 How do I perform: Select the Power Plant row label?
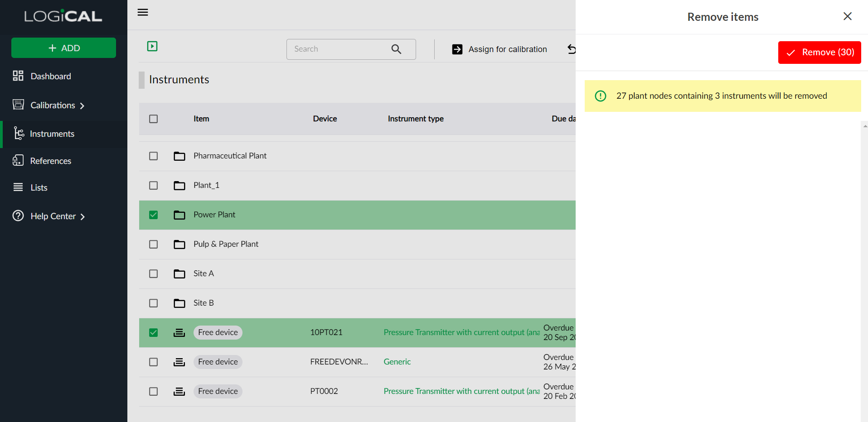[x=214, y=215]
